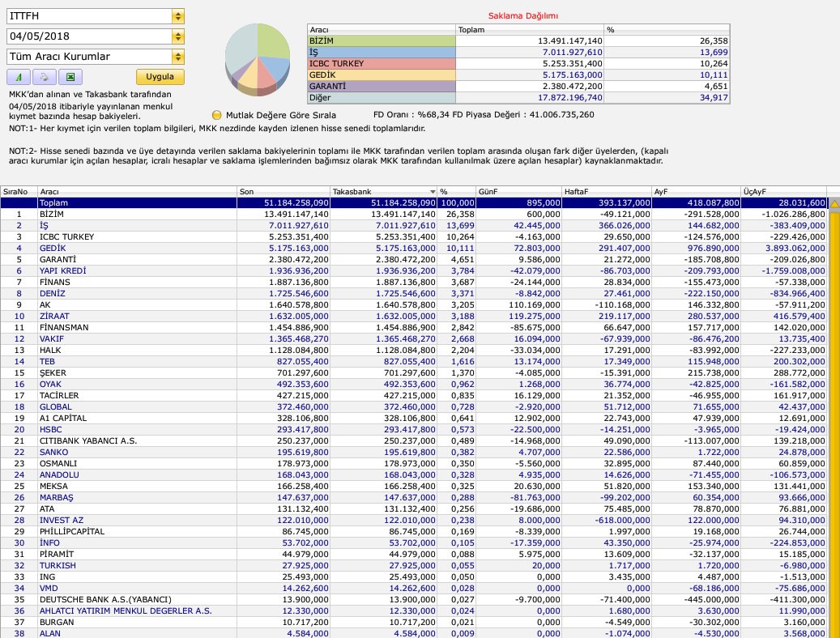Click ÜçAyF value 3.893.062,000 for GEDİK

tap(795, 248)
